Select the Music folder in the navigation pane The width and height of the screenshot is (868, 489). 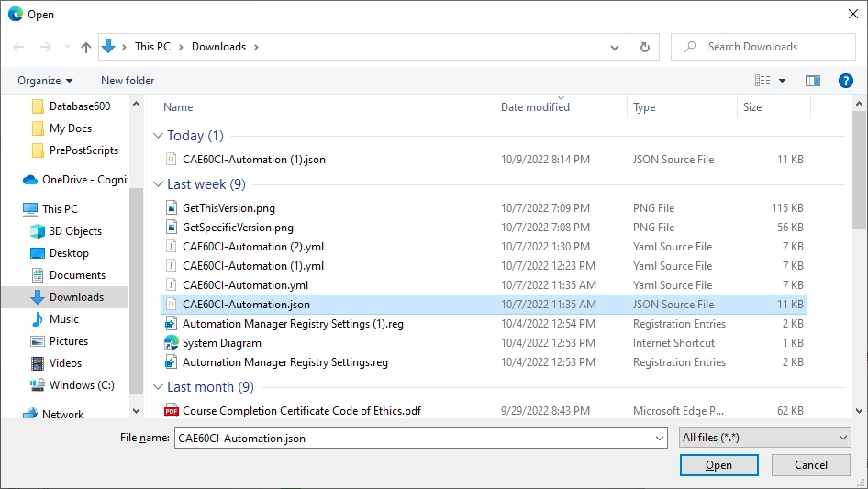pos(64,319)
